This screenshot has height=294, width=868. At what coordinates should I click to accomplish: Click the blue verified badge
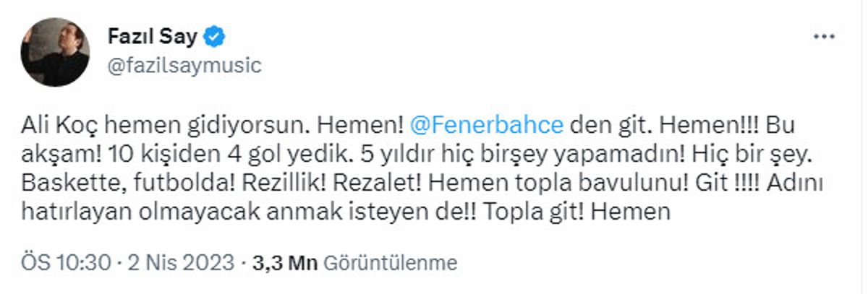tap(216, 35)
